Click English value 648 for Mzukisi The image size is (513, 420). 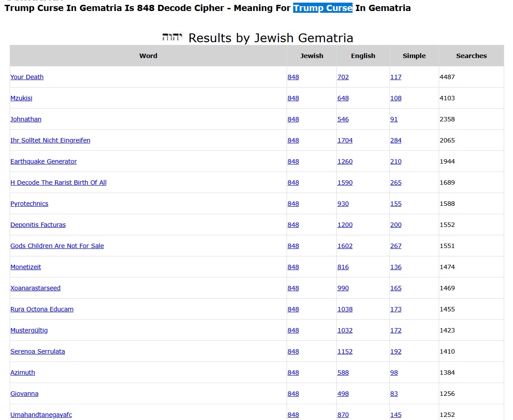click(x=343, y=98)
